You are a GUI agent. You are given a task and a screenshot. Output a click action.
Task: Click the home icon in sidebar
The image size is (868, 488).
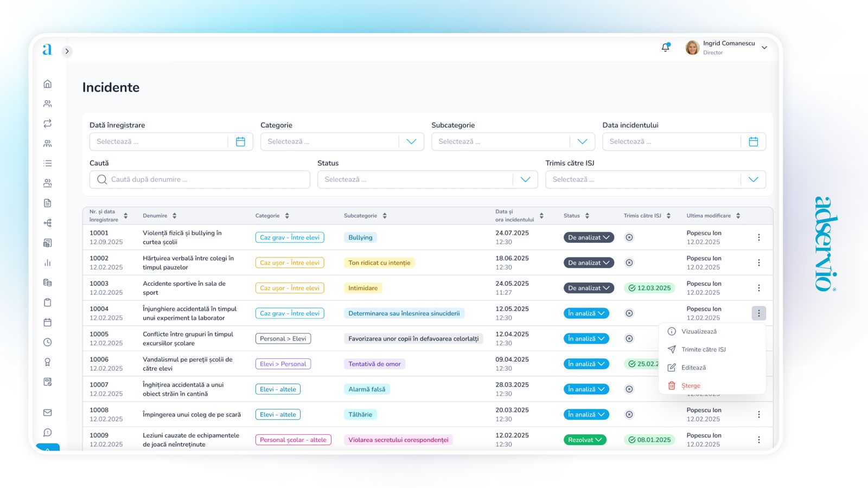48,84
